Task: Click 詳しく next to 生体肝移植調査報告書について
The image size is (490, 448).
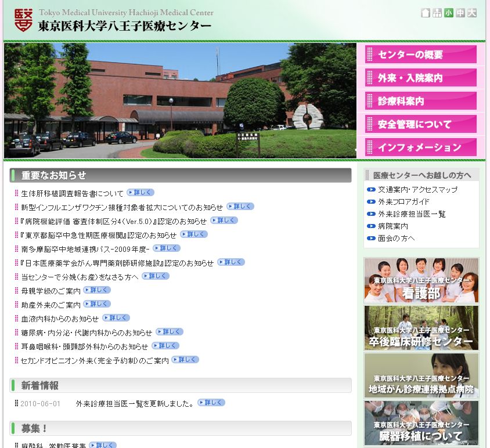Action: coord(140,193)
